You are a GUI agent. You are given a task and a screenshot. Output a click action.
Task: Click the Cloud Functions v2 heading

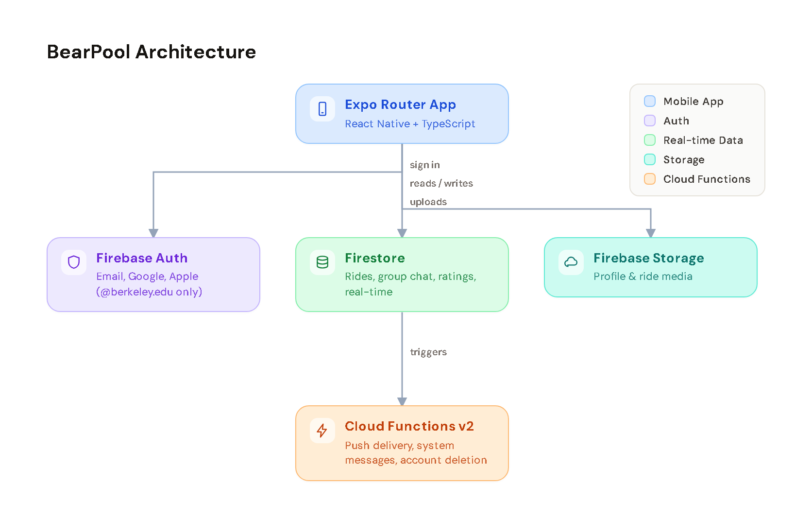click(409, 426)
